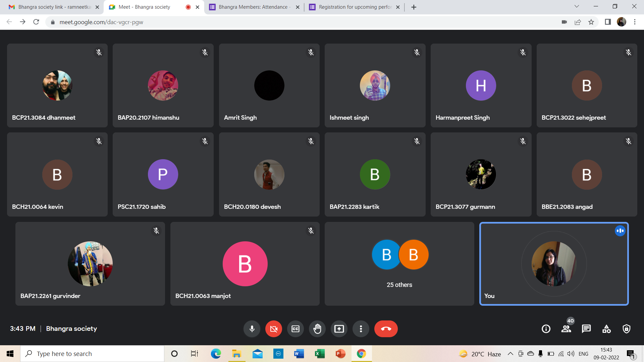
Task: Open host controls shield icon
Action: (x=627, y=329)
